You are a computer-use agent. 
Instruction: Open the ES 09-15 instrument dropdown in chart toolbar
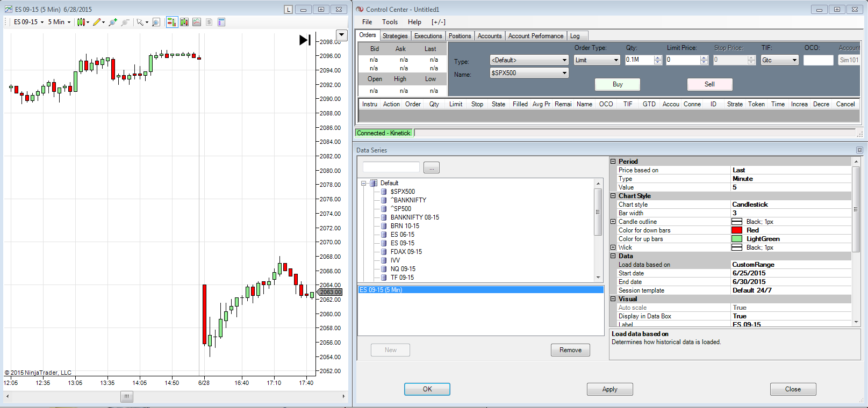coord(28,22)
